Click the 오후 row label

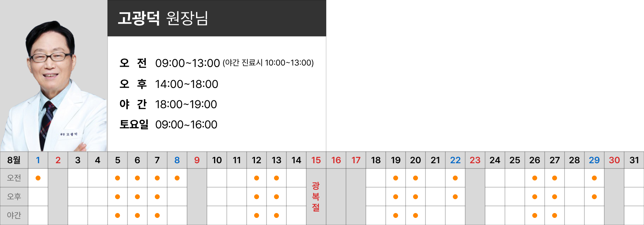(x=14, y=197)
